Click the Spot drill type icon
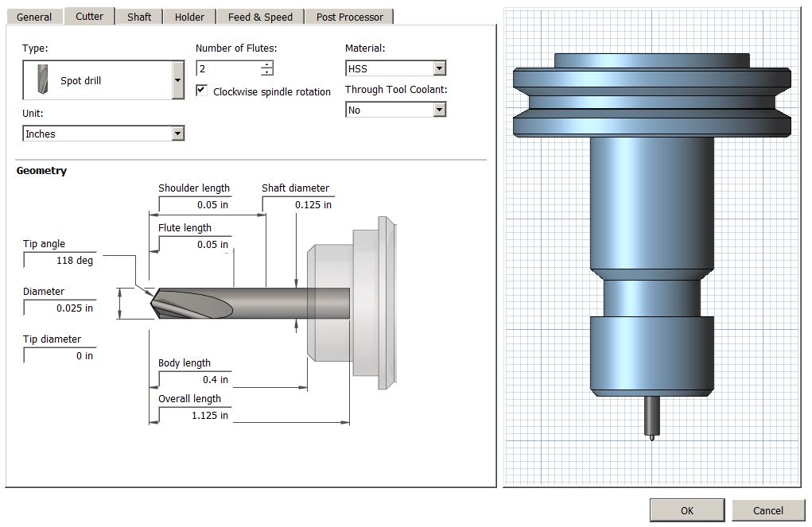Viewport: 812px width, 527px height. (42, 79)
